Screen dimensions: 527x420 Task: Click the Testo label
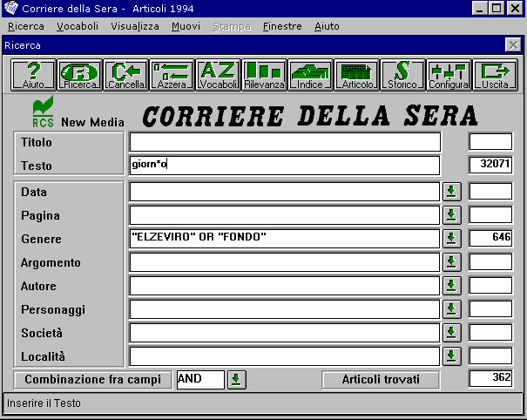37,166
